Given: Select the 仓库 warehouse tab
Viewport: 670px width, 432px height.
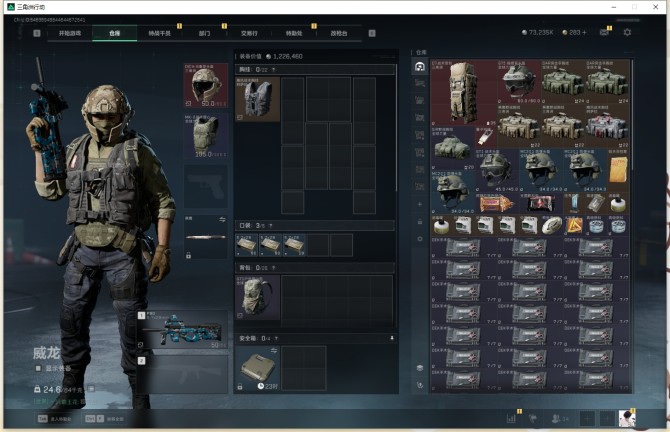Looking at the screenshot, I should (115, 33).
